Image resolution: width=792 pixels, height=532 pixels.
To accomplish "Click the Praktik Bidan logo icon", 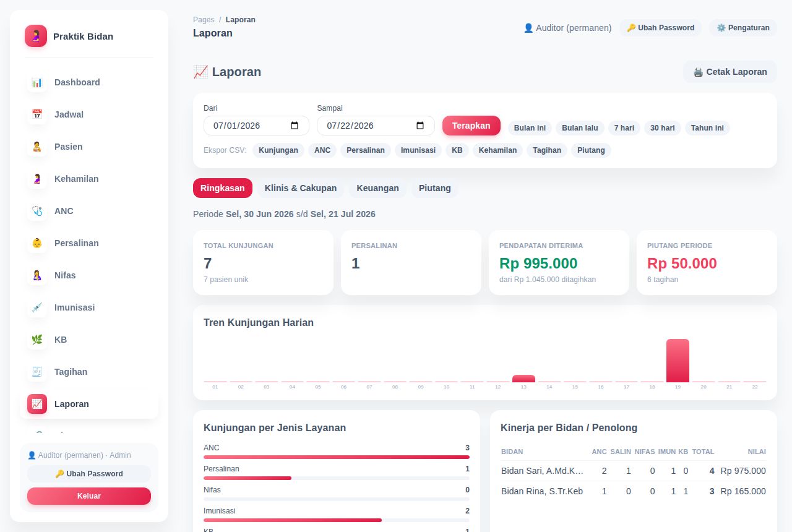I will [x=36, y=36].
